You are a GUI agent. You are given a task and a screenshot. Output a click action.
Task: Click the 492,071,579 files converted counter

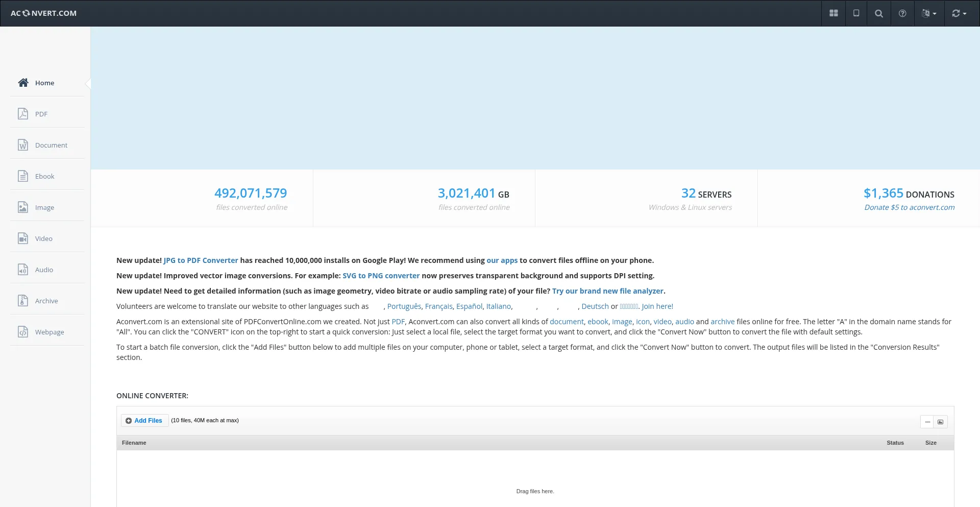pyautogui.click(x=251, y=194)
